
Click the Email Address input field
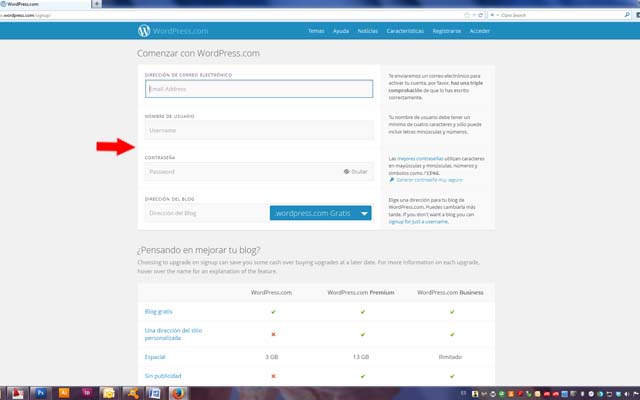click(x=258, y=89)
